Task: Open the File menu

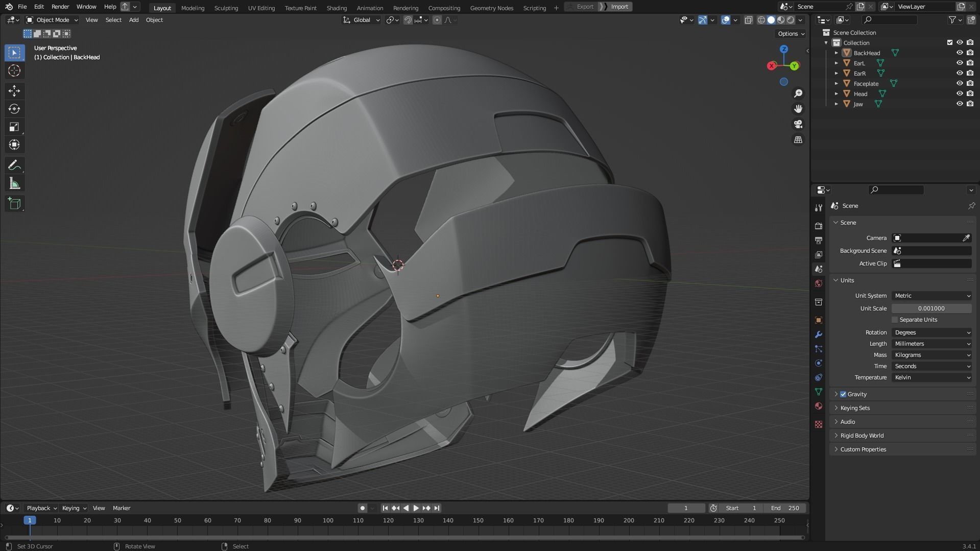Action: click(x=22, y=7)
